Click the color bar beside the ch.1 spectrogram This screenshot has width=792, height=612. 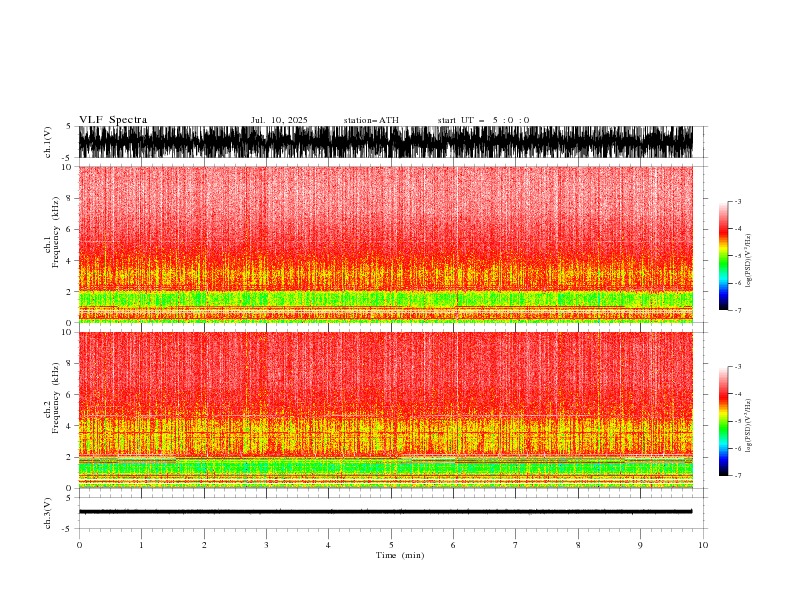tap(723, 256)
